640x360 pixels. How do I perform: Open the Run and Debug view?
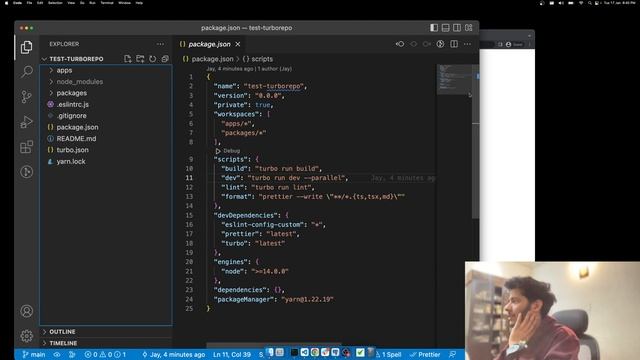[x=27, y=122]
